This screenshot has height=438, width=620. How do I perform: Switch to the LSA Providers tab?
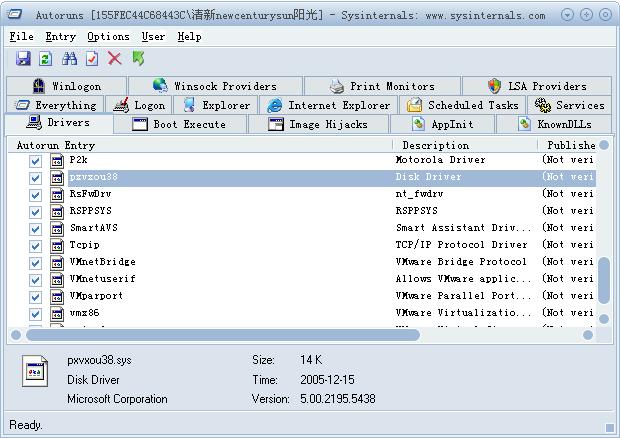(537, 86)
